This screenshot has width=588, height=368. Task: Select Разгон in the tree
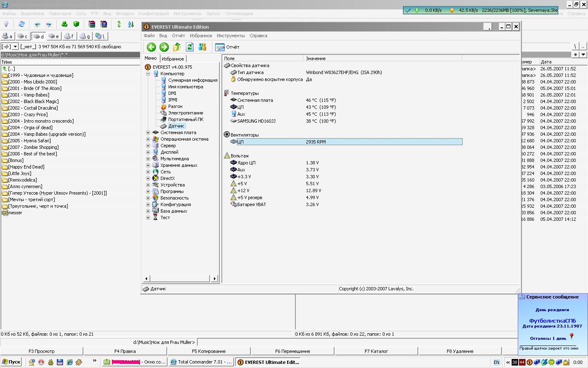(x=175, y=106)
